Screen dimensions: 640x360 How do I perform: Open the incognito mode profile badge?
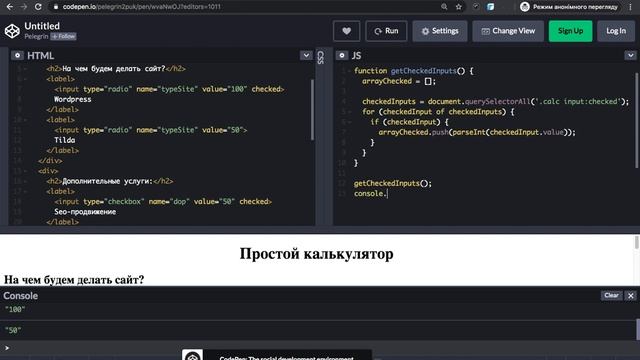pyautogui.click(x=570, y=7)
